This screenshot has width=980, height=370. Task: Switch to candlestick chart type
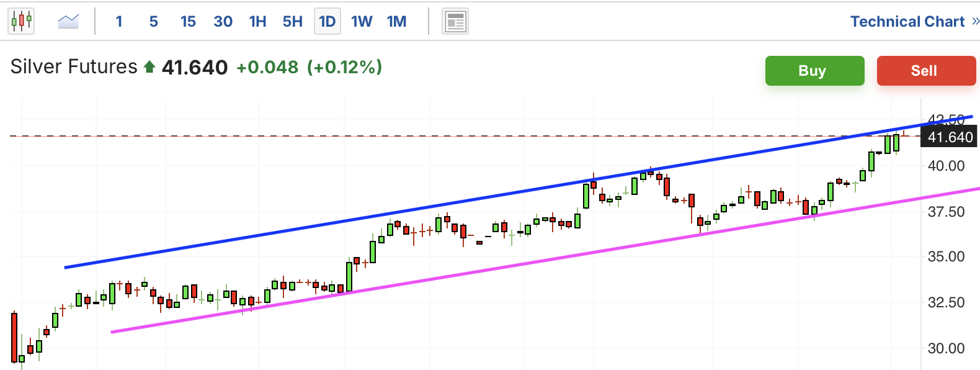[21, 21]
